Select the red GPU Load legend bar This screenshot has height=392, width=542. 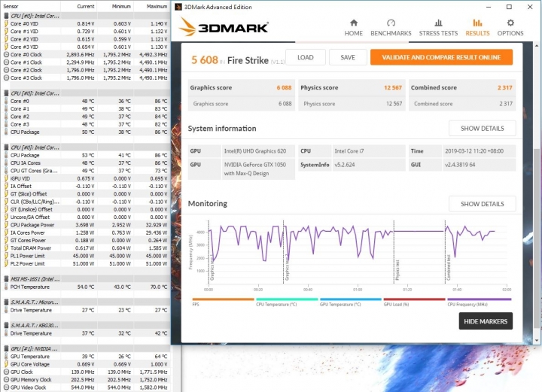415,299
